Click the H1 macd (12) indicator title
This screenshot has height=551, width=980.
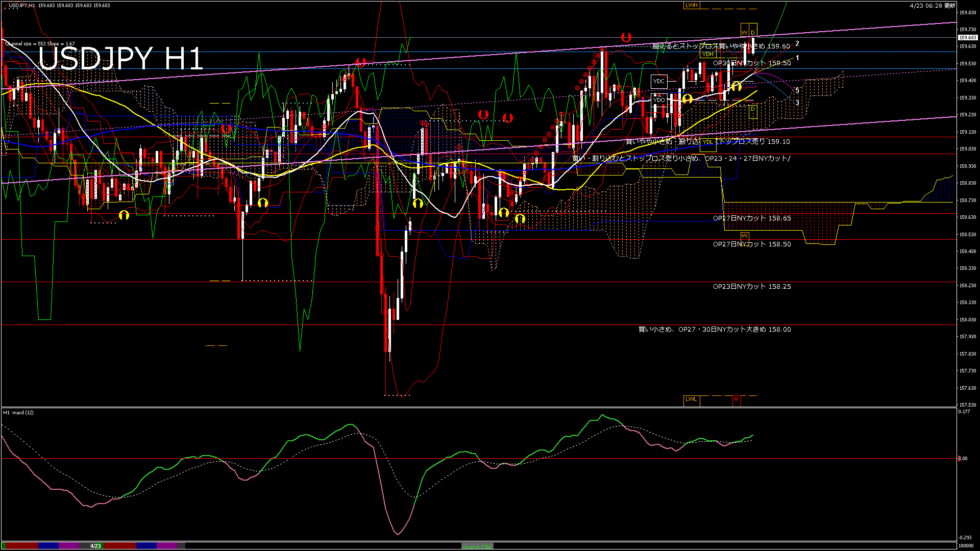[18, 412]
